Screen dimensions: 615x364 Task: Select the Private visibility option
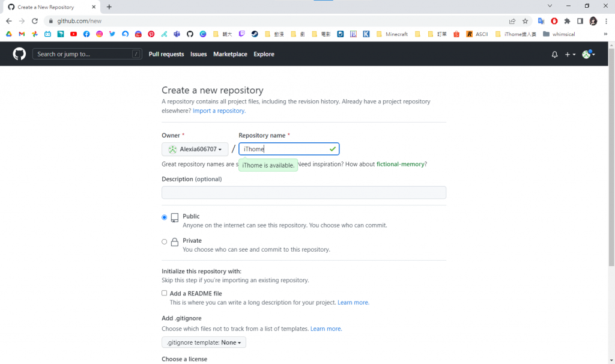[165, 242]
